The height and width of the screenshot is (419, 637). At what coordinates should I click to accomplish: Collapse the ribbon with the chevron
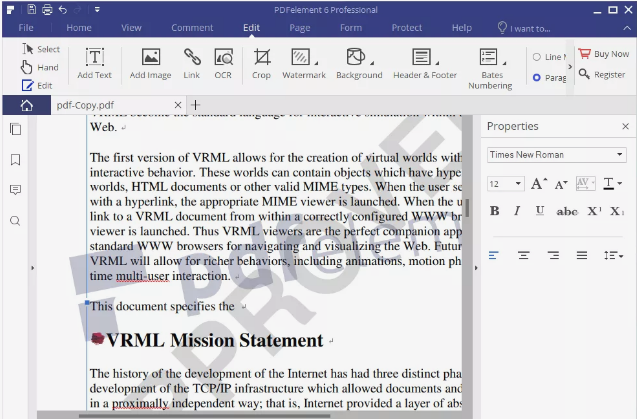click(x=627, y=28)
